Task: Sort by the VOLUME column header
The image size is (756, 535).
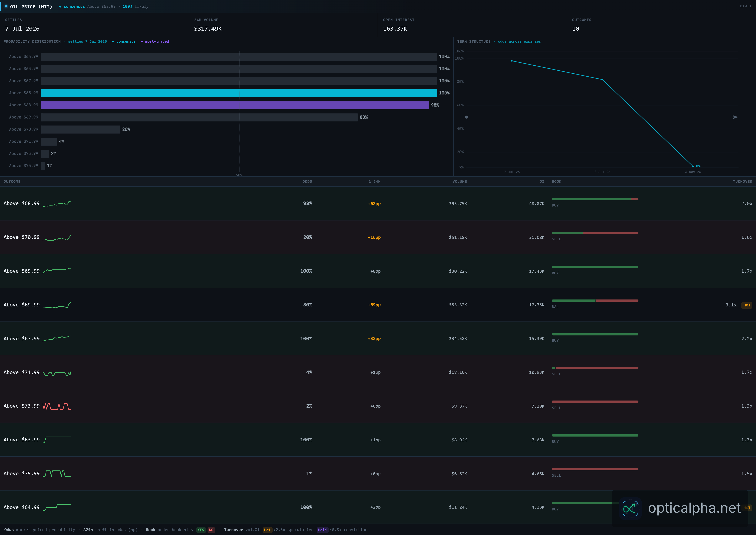Action: click(x=459, y=182)
